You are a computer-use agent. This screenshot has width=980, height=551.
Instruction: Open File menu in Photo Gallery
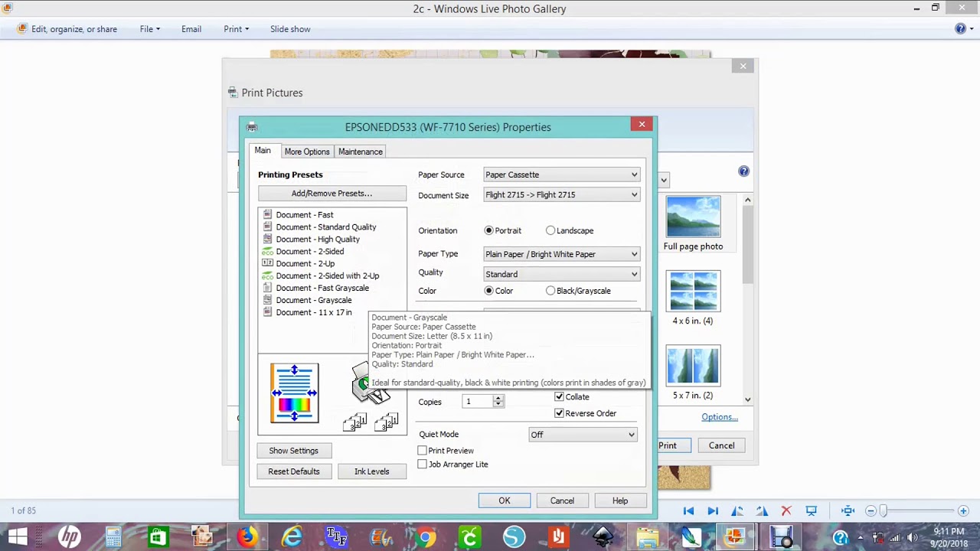(x=150, y=29)
